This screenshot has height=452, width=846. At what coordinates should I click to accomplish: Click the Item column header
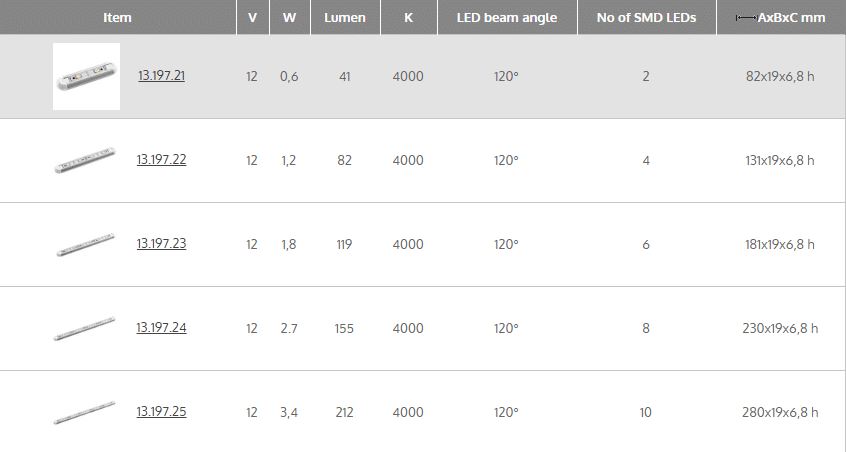pos(117,18)
